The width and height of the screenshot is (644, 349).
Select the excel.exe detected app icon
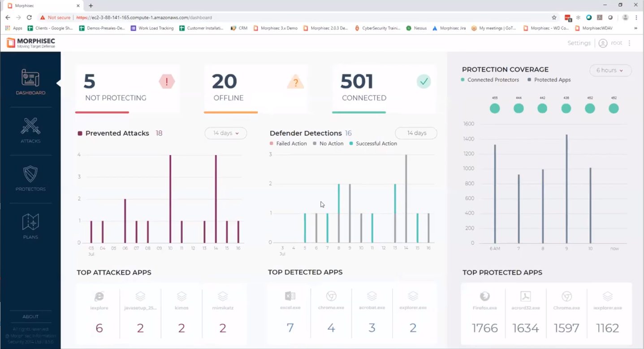click(x=290, y=296)
